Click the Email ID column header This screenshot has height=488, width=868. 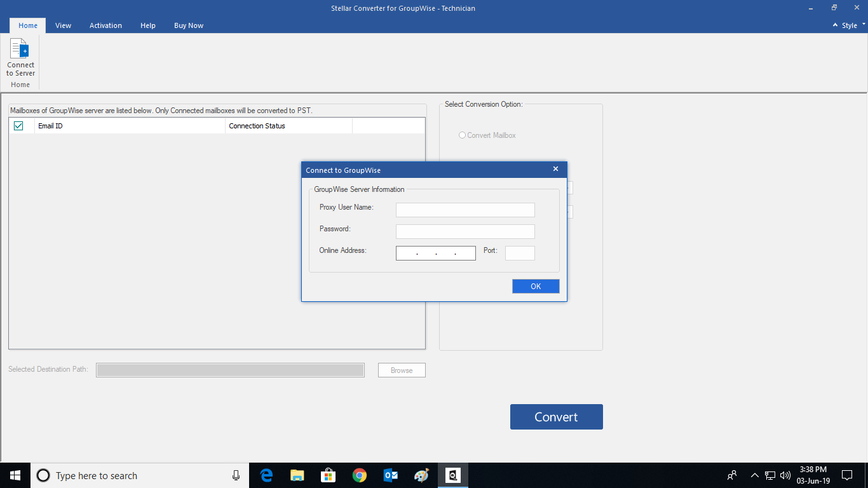[130, 126]
